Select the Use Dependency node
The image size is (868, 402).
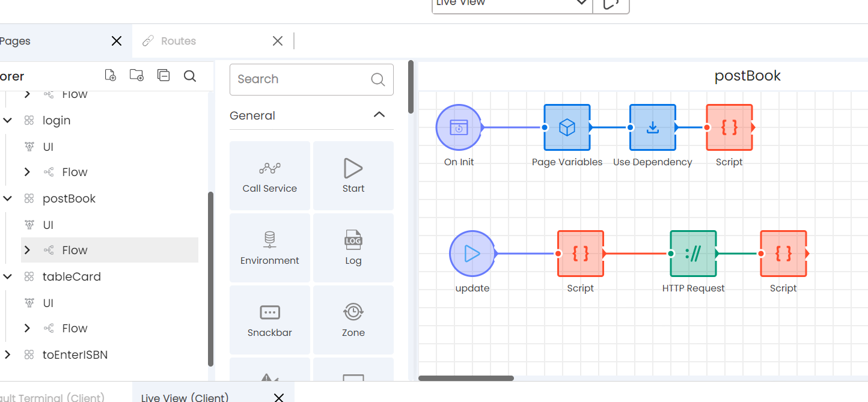[652, 127]
